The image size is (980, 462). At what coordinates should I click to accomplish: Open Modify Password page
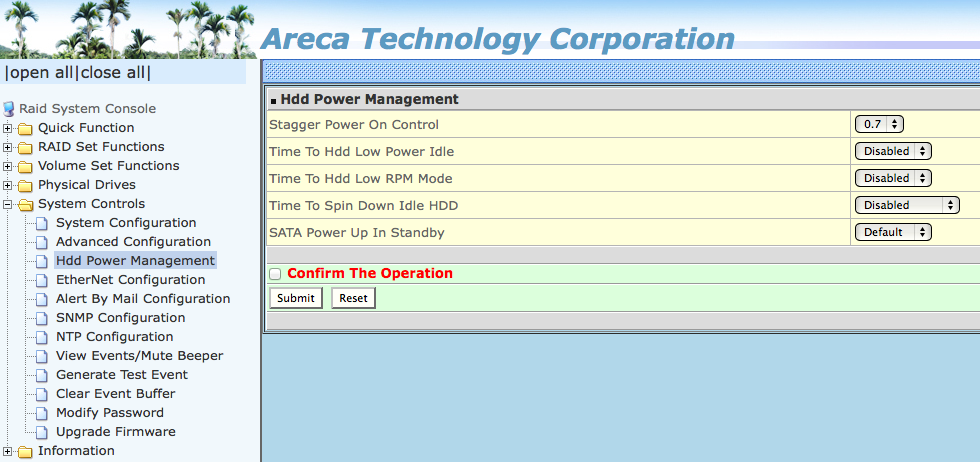click(x=110, y=413)
